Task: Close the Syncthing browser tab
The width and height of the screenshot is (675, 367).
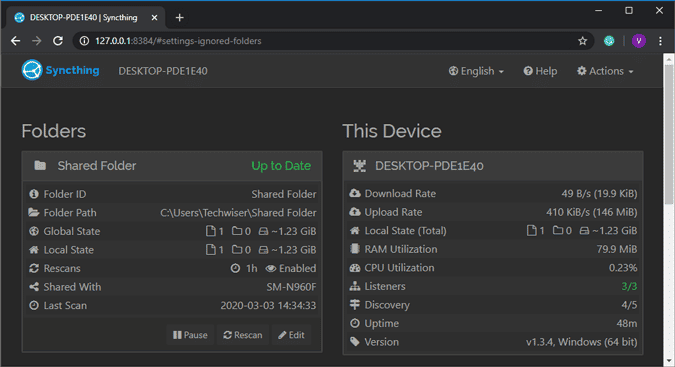Action: (x=154, y=18)
